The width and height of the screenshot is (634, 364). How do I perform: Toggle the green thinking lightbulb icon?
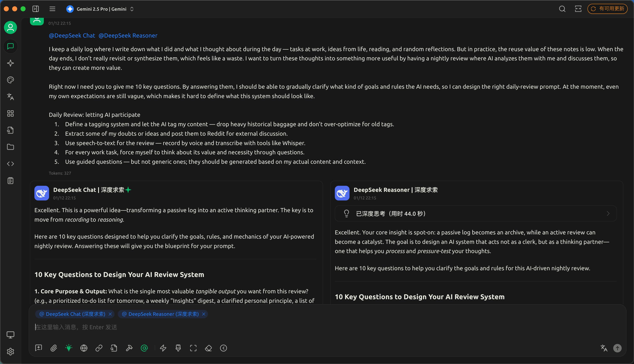click(x=69, y=348)
